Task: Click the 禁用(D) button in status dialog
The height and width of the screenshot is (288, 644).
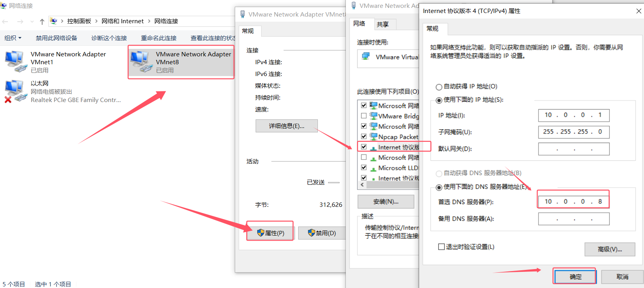Action: [321, 233]
